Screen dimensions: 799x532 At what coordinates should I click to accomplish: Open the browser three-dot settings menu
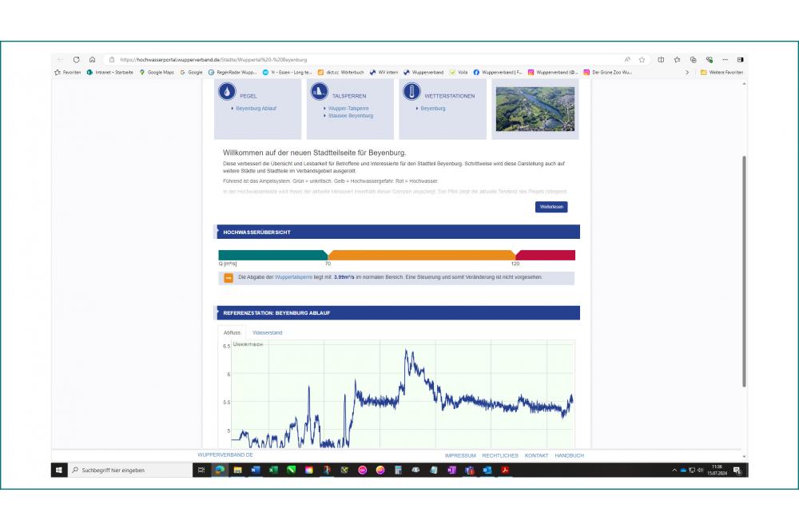(x=725, y=58)
